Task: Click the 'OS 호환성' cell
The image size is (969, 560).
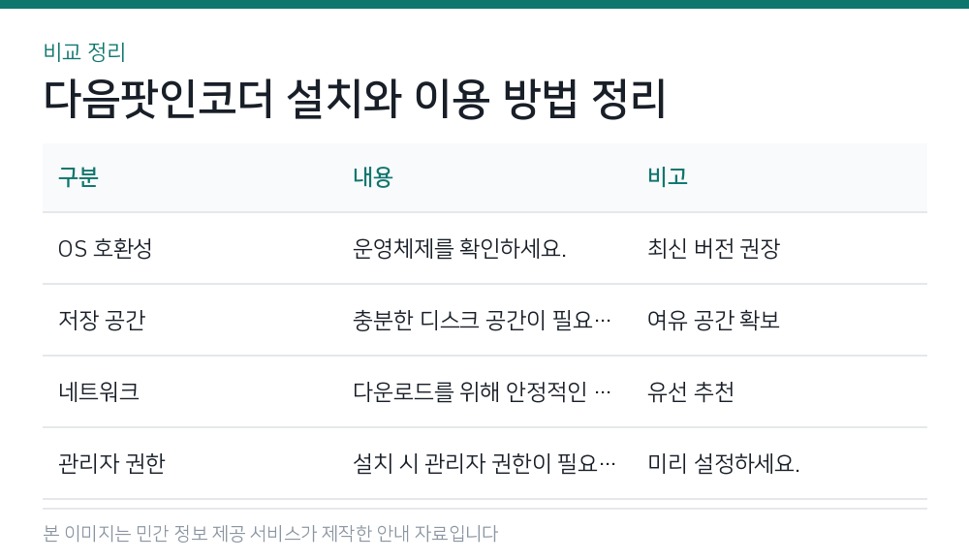Action: pyautogui.click(x=105, y=248)
